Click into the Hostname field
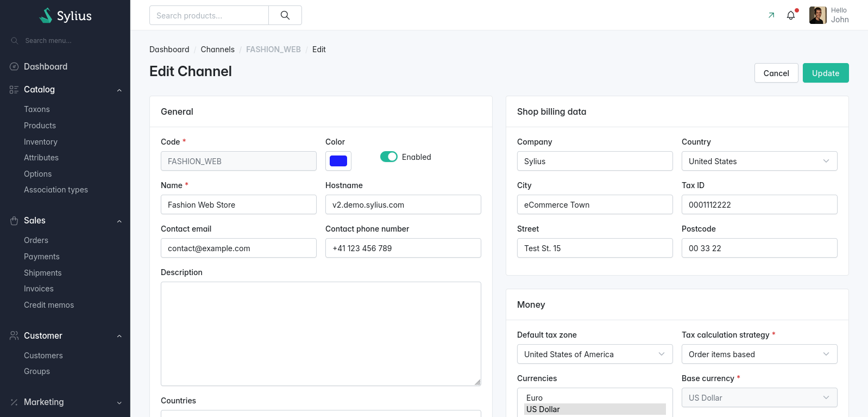The height and width of the screenshot is (417, 868). 402,204
